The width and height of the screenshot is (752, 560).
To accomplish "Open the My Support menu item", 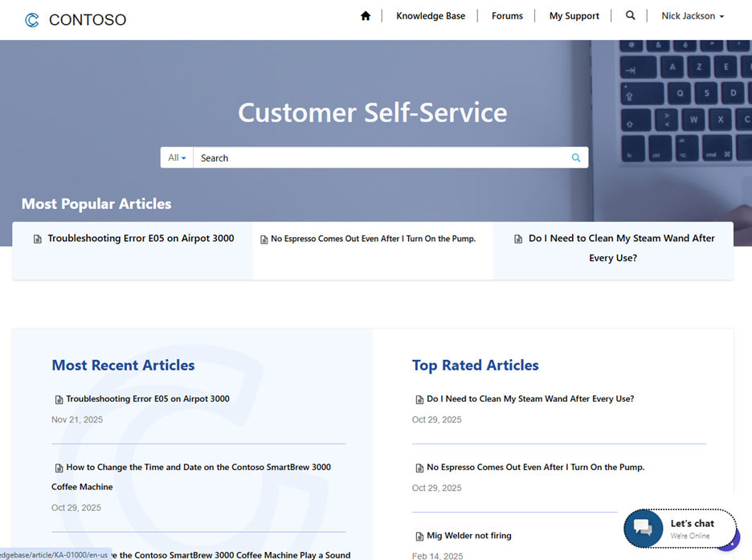I will tap(574, 16).
